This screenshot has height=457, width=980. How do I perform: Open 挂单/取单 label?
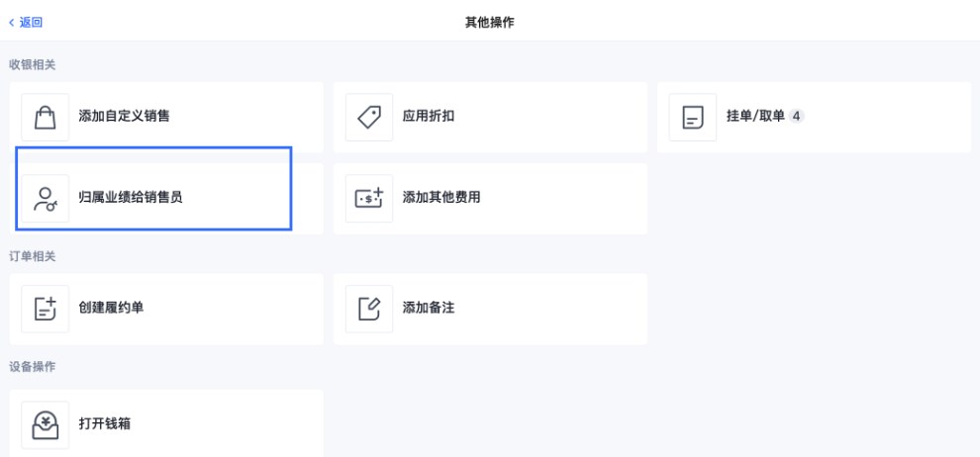[755, 116]
